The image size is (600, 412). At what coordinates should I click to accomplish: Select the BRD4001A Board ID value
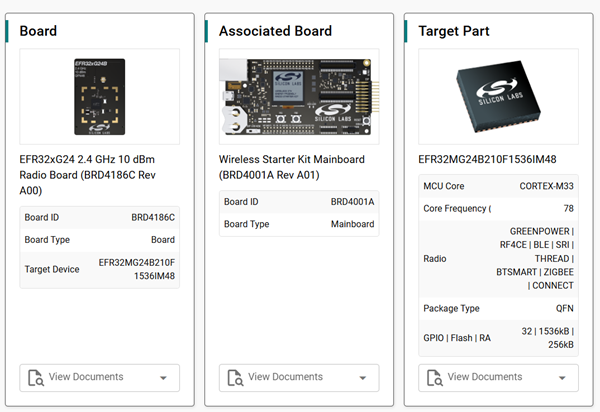click(352, 202)
